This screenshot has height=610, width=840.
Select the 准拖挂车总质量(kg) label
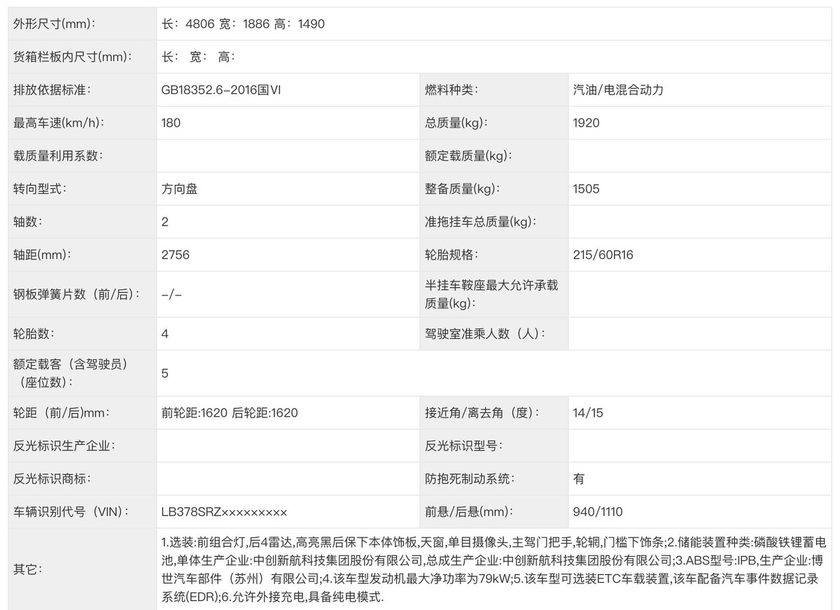pyautogui.click(x=481, y=222)
